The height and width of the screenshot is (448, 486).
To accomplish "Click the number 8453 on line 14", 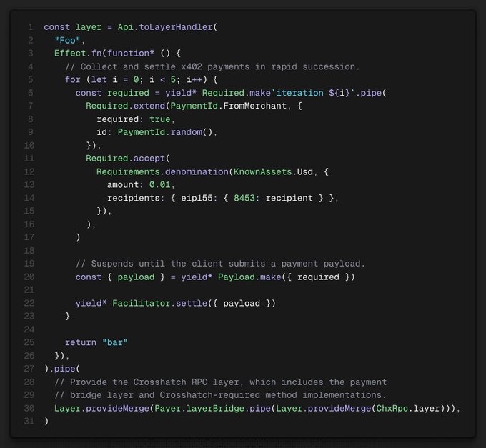I will coord(244,198).
